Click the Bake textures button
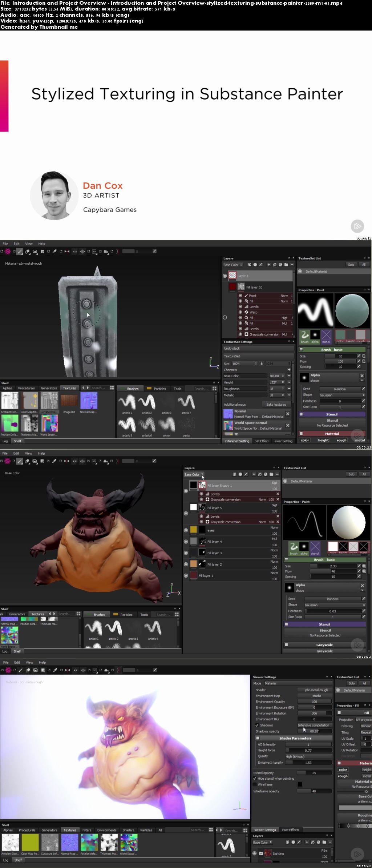 point(276,404)
